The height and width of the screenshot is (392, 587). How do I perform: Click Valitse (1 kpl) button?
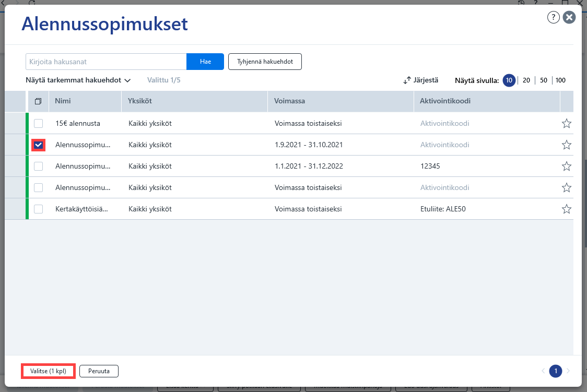[48, 371]
